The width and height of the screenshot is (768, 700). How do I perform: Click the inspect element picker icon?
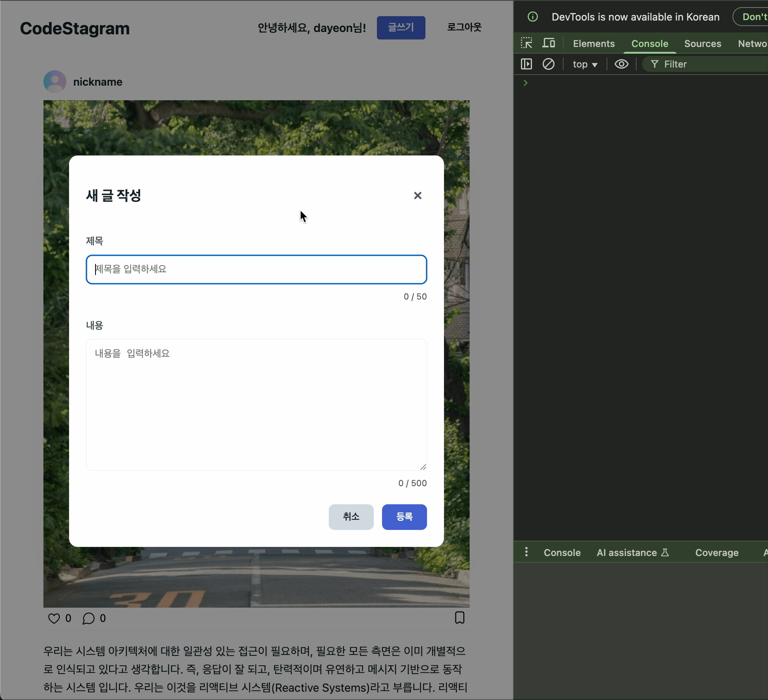click(x=526, y=43)
